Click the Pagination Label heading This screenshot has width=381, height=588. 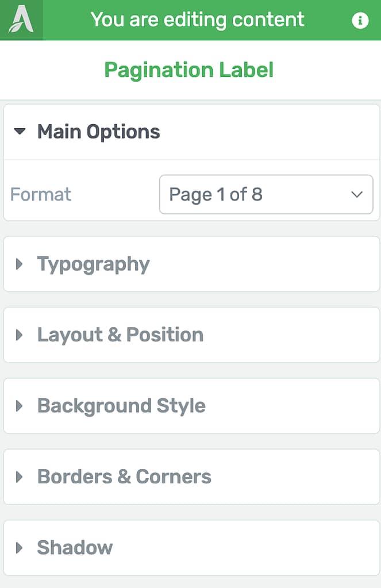point(189,70)
